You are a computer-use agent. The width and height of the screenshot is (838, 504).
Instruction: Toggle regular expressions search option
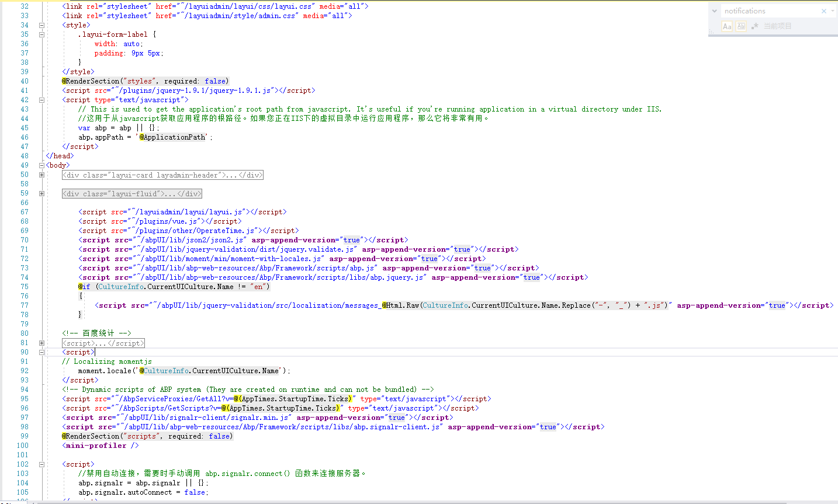[754, 26]
